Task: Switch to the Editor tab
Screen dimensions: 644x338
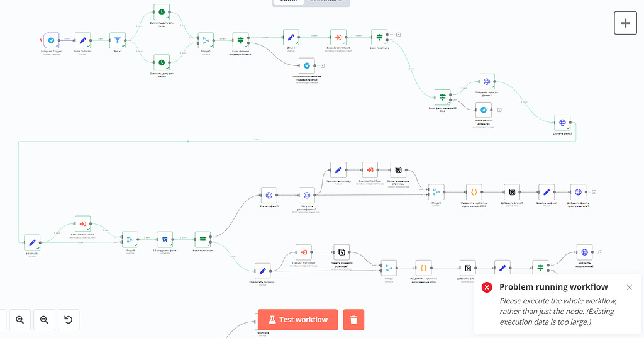Action: 289,1
